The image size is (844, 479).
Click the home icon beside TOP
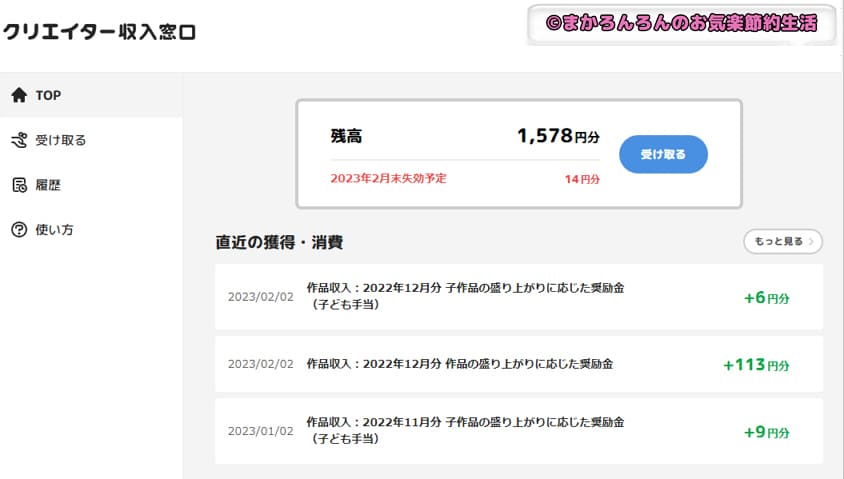click(x=19, y=95)
